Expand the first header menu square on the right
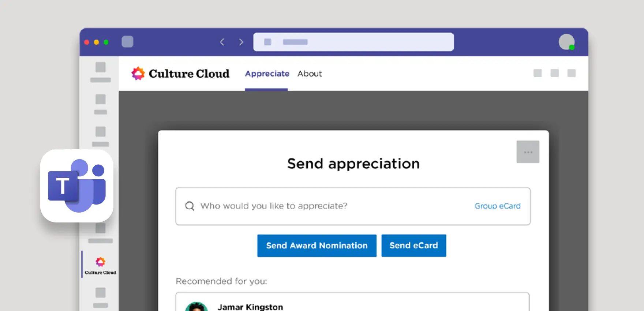Image resolution: width=644 pixels, height=311 pixels. tap(538, 74)
